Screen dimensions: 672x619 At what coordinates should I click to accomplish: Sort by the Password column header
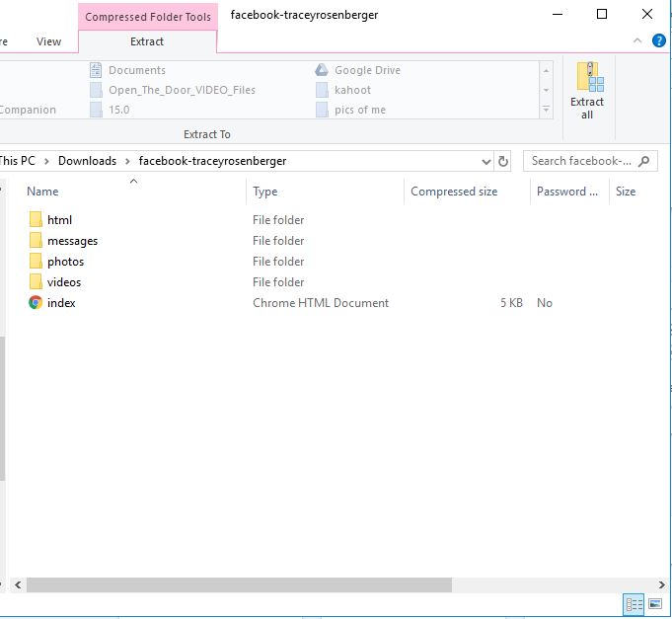click(x=569, y=192)
